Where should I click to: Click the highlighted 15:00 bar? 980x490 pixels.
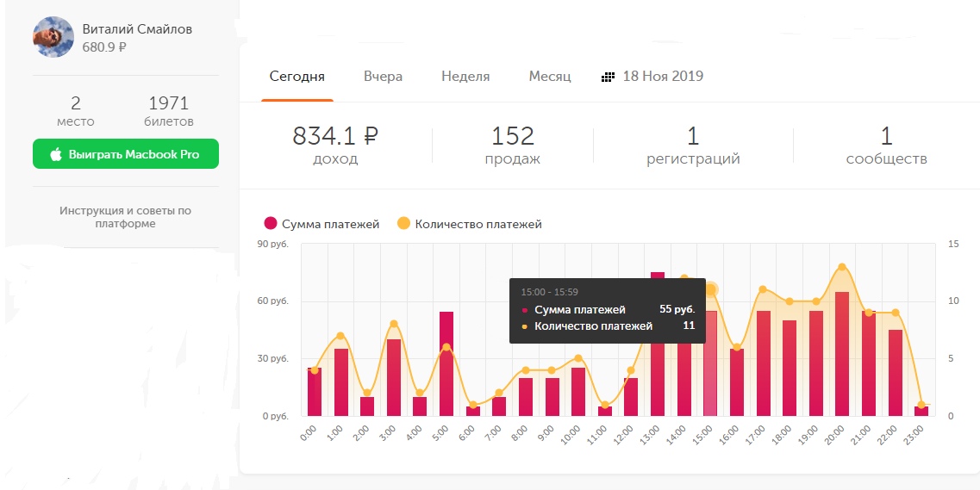coord(710,363)
